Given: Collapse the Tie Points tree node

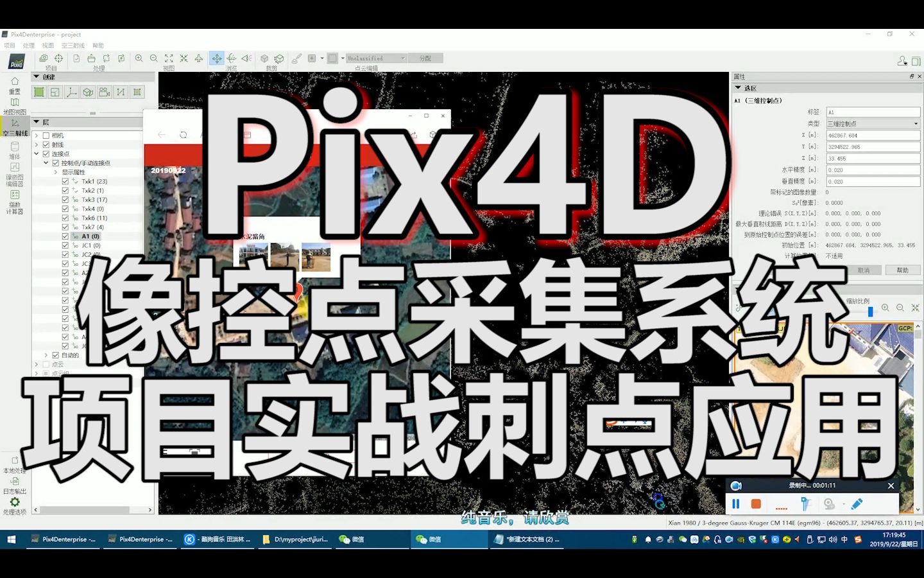Looking at the screenshot, I should pos(37,153).
